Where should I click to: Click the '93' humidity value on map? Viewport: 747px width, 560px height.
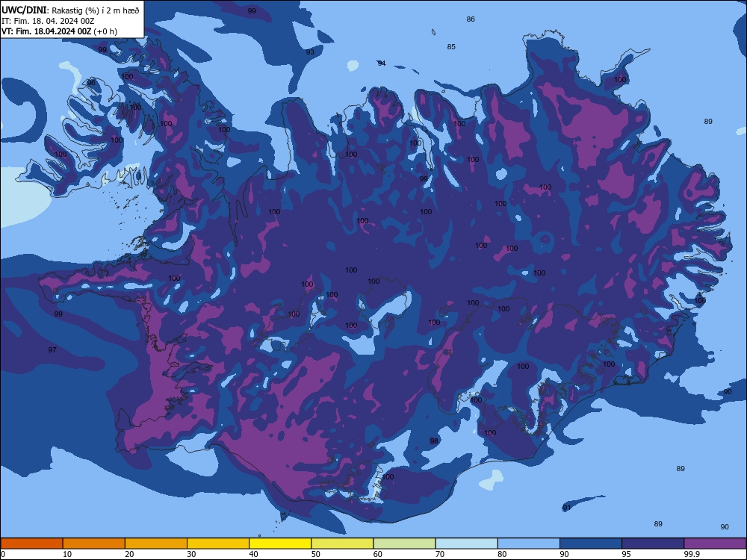click(310, 52)
